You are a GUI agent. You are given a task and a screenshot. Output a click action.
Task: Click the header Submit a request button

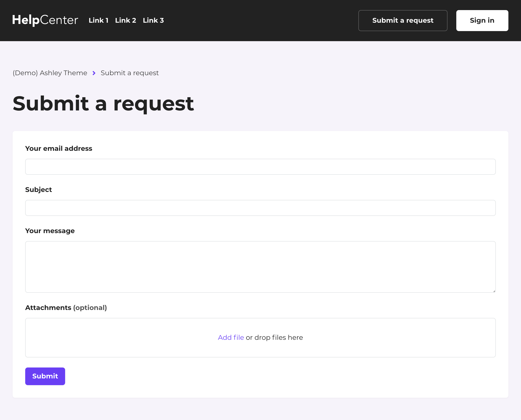click(403, 21)
